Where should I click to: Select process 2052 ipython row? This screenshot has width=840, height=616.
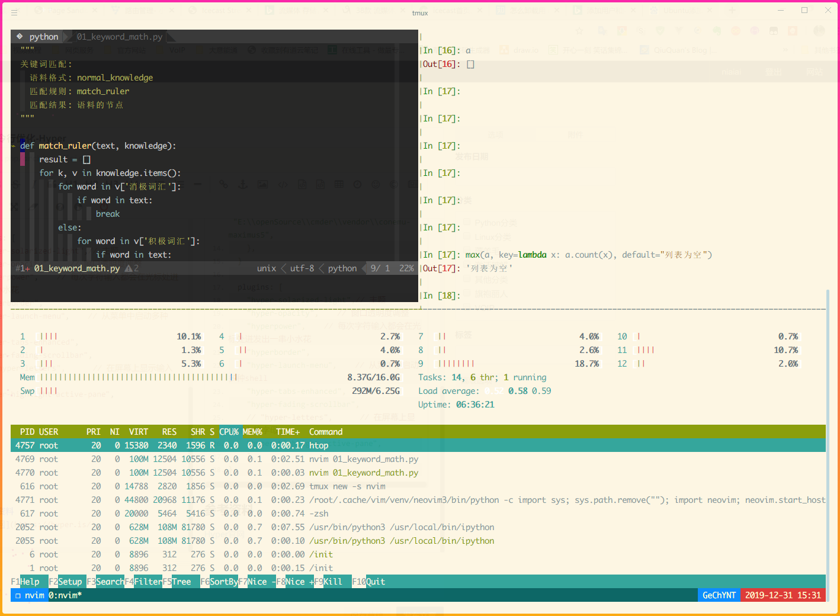click(418, 527)
